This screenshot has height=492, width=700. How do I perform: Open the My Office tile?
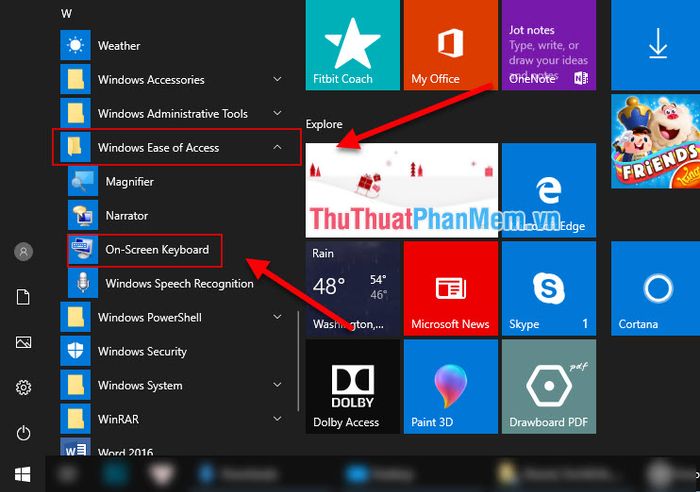point(450,45)
